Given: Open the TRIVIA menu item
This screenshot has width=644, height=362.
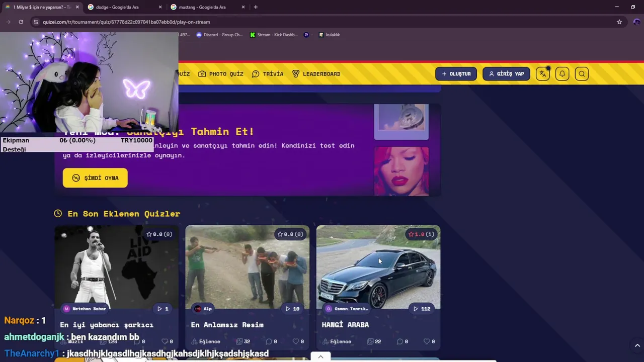Looking at the screenshot, I should click(268, 74).
